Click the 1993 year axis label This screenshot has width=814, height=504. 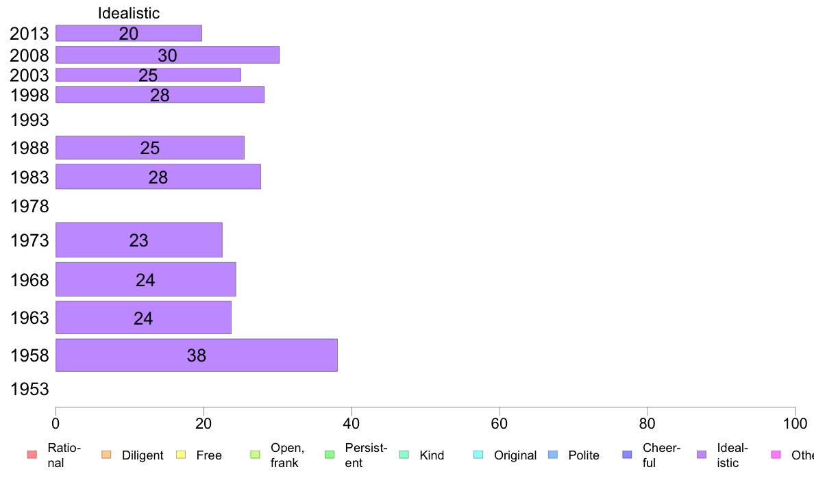(29, 120)
